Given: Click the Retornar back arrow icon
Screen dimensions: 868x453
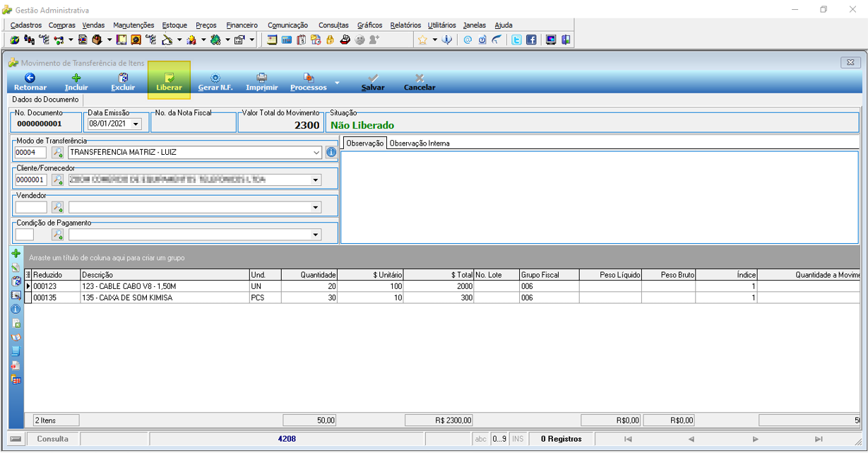Looking at the screenshot, I should pos(30,78).
